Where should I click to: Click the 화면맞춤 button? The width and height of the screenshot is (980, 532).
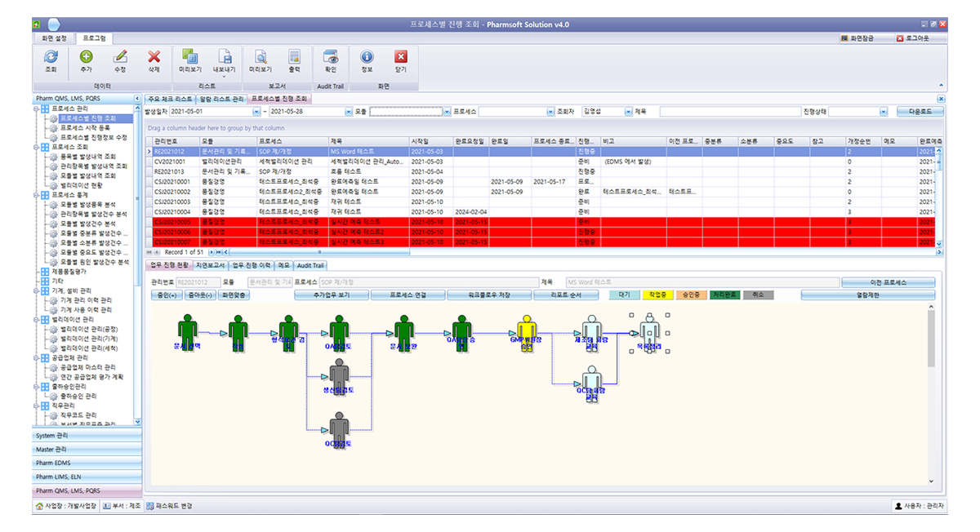[x=234, y=295]
